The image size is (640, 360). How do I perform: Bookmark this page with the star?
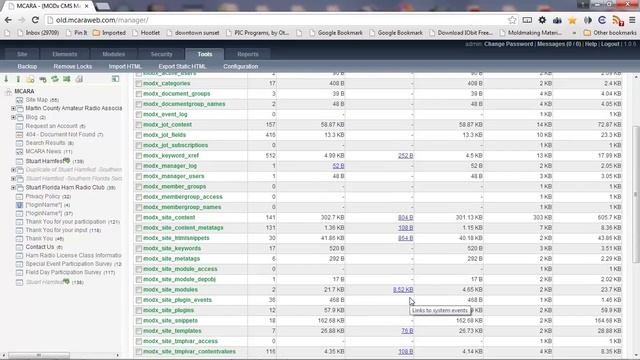(x=512, y=20)
